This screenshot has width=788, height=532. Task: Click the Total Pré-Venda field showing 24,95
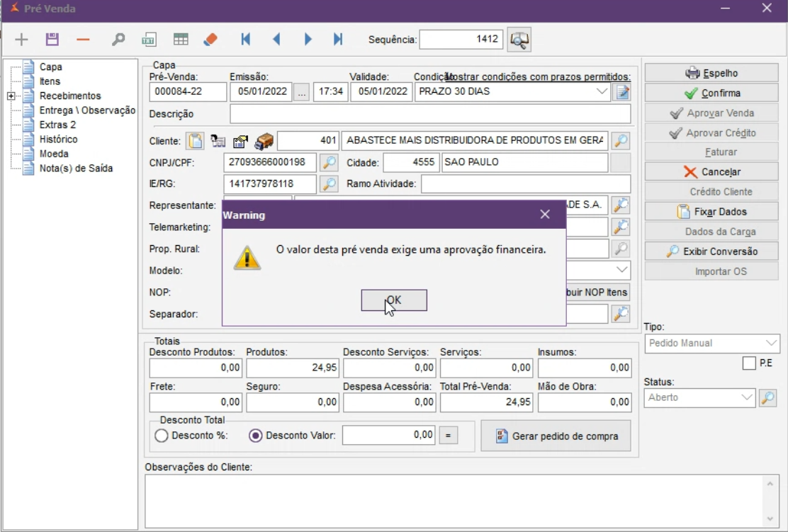486,402
